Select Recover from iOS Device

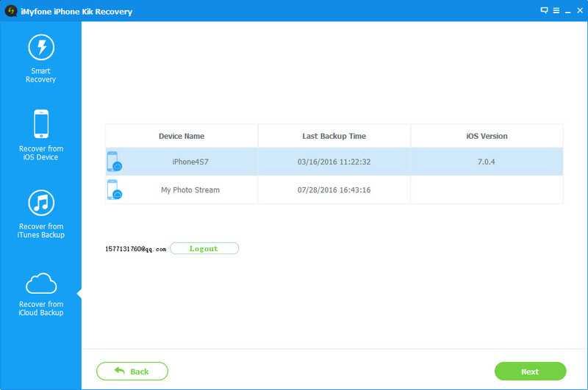40,134
